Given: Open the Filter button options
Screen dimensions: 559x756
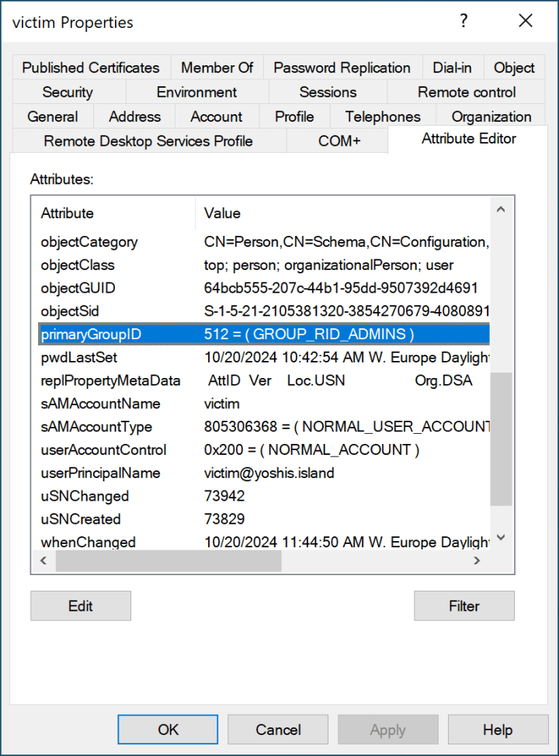Looking at the screenshot, I should (x=464, y=606).
